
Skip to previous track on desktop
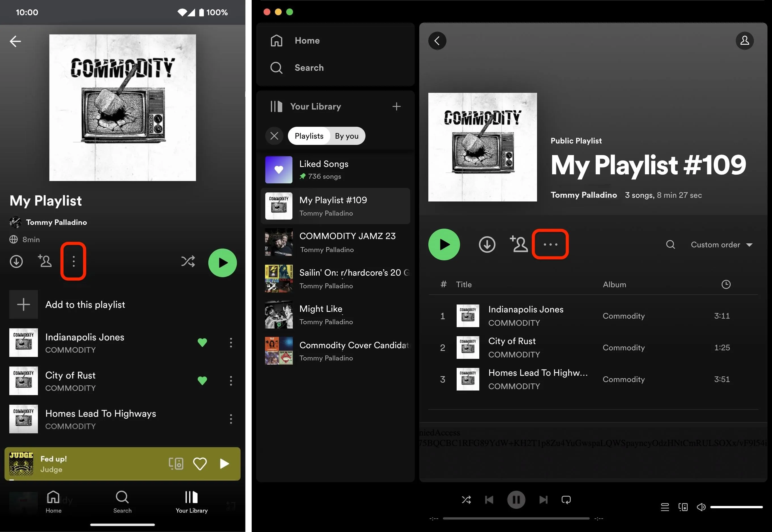[489, 500]
